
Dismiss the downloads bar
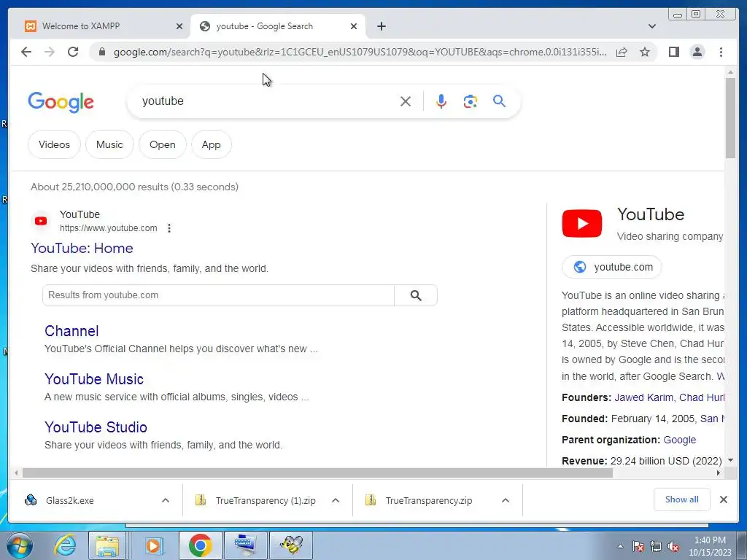point(723,499)
